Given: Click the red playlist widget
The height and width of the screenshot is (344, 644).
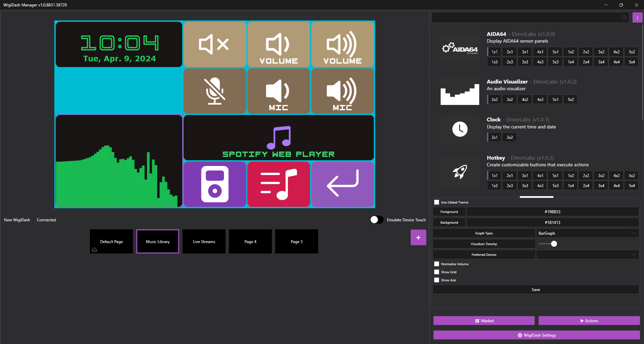Looking at the screenshot, I should pyautogui.click(x=279, y=184).
